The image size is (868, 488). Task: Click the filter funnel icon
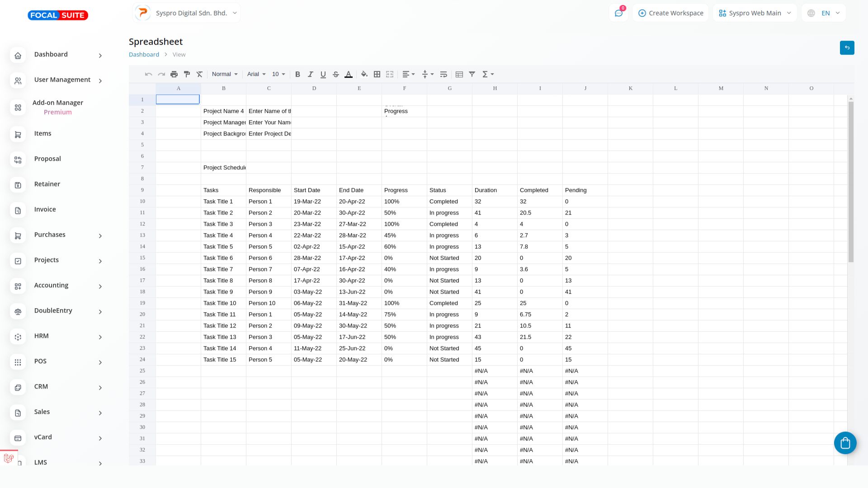tap(472, 75)
